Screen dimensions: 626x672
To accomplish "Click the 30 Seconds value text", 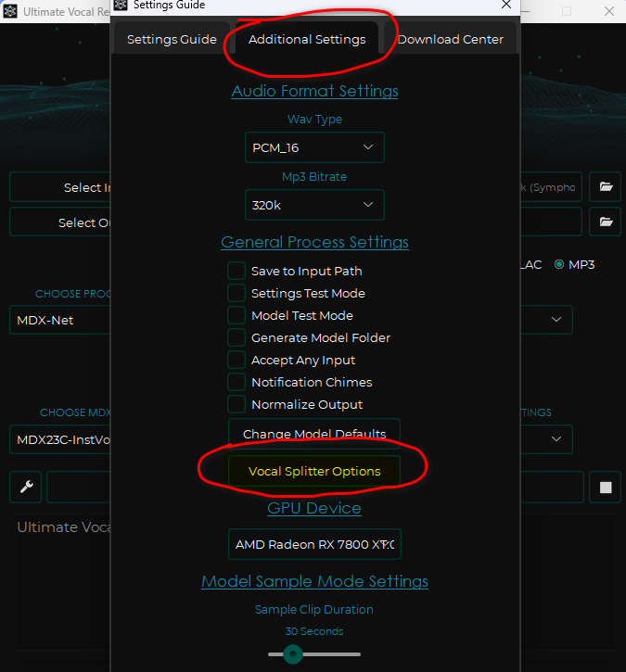I will (314, 631).
